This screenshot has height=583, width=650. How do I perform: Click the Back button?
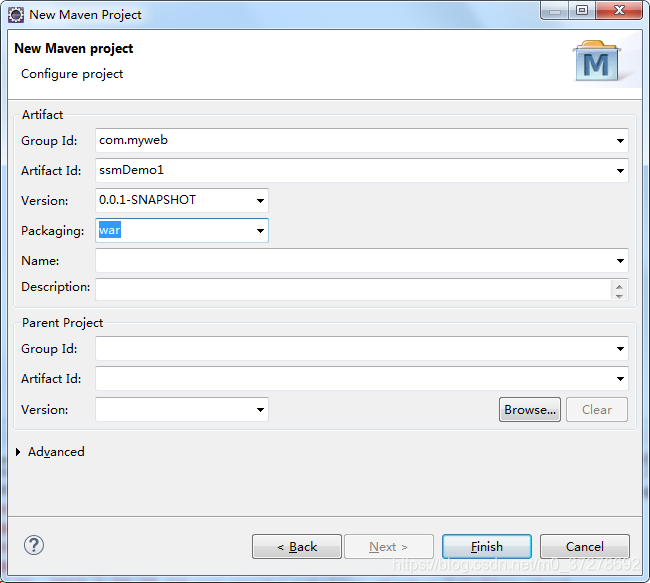[x=297, y=547]
